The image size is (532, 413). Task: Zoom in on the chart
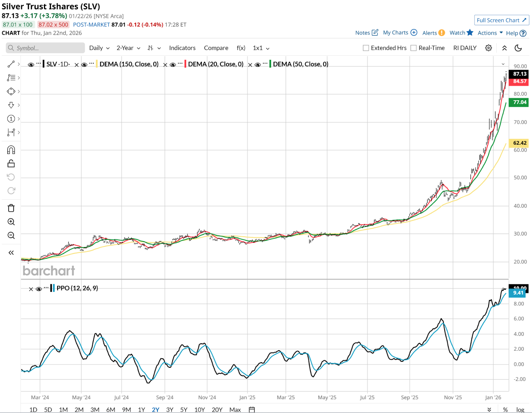[11, 222]
